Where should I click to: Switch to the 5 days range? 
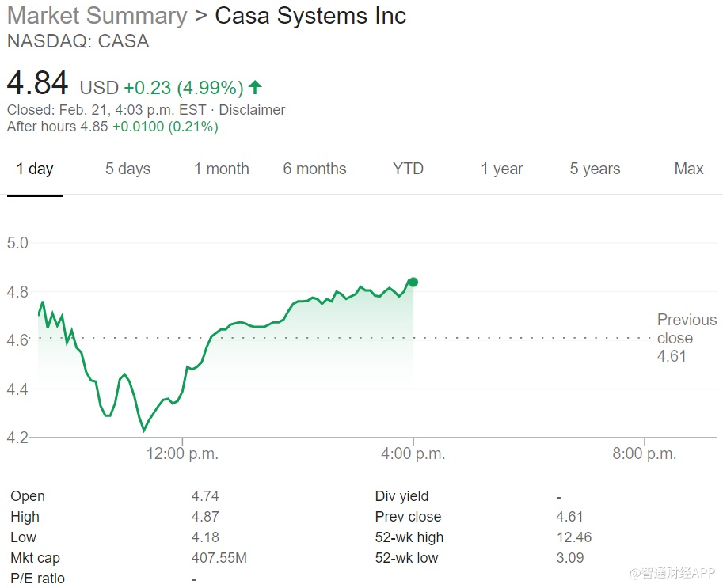[127, 169]
